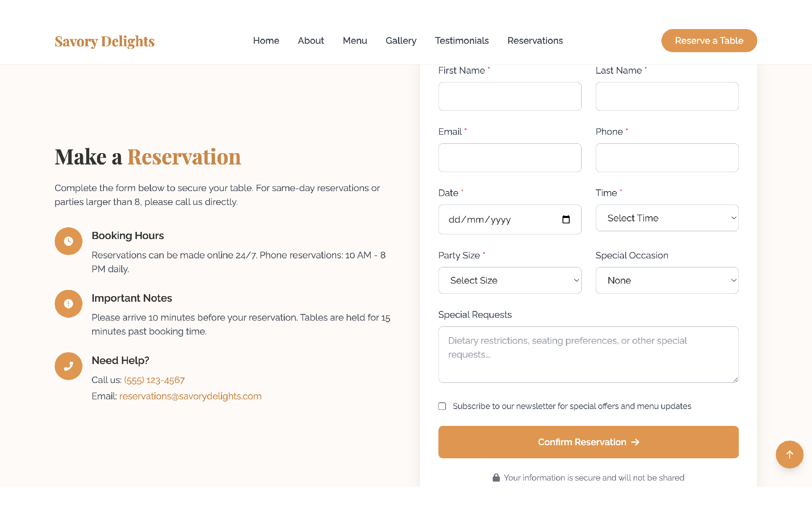This screenshot has height=505, width=812.
Task: Open the Select Time dropdown
Action: click(667, 218)
